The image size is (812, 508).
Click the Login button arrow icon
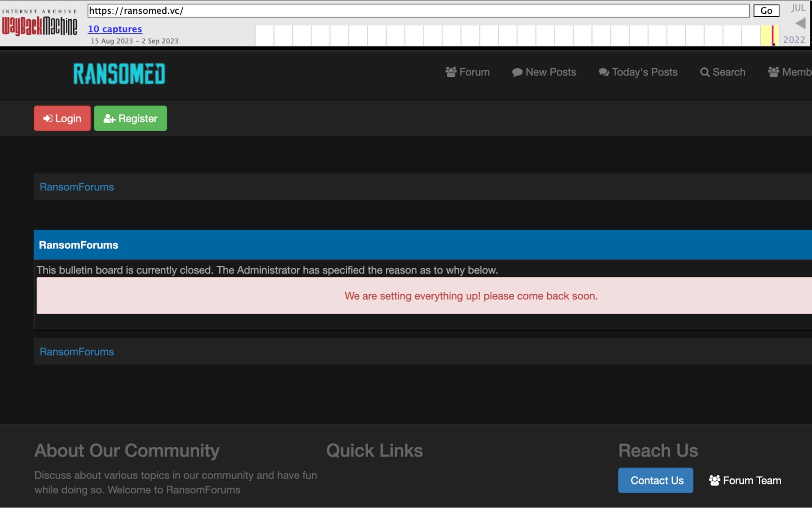pyautogui.click(x=48, y=118)
